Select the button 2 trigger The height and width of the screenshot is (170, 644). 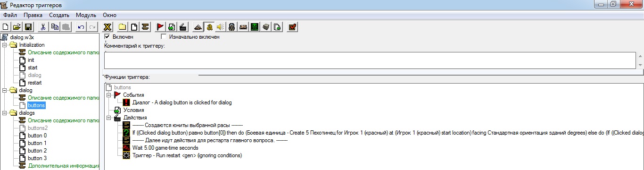37,151
